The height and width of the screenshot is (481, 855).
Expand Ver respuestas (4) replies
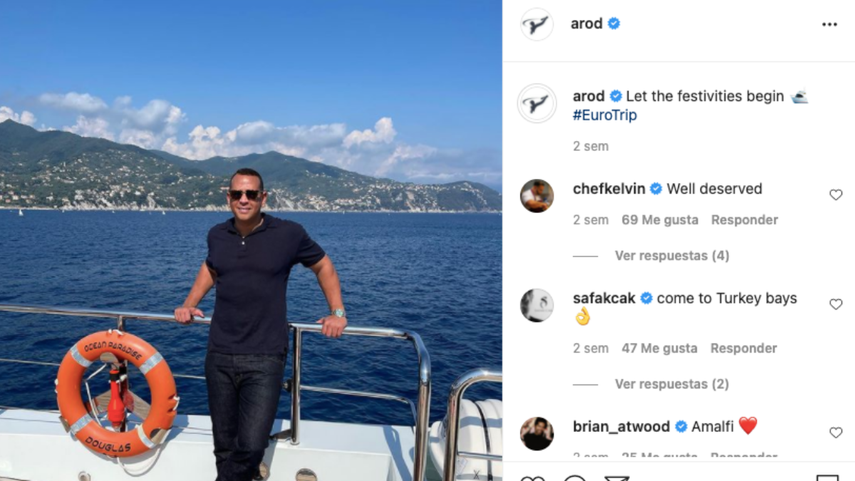671,256
